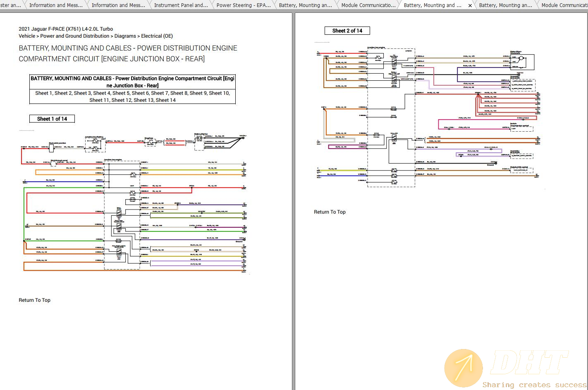Close the active Battery, Mounting tab
588x390 pixels.
(470, 5)
